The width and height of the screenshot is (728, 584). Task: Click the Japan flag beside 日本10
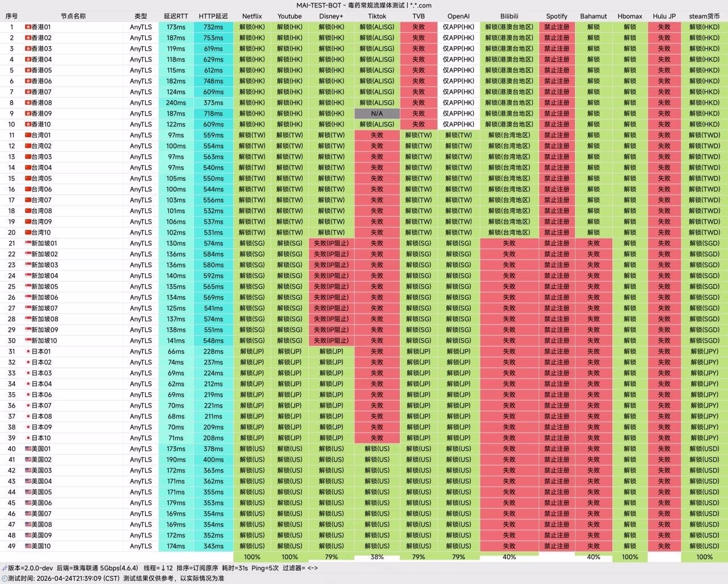point(28,438)
